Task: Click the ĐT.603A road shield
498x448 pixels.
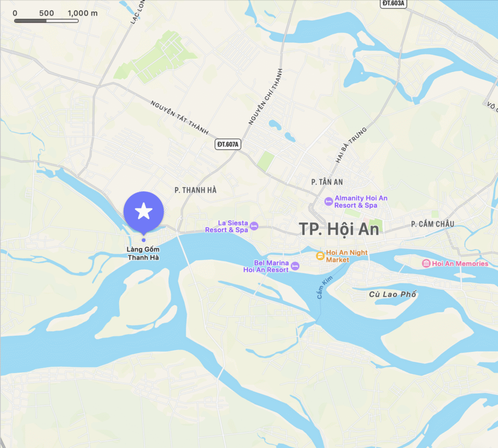Action: (393, 3)
